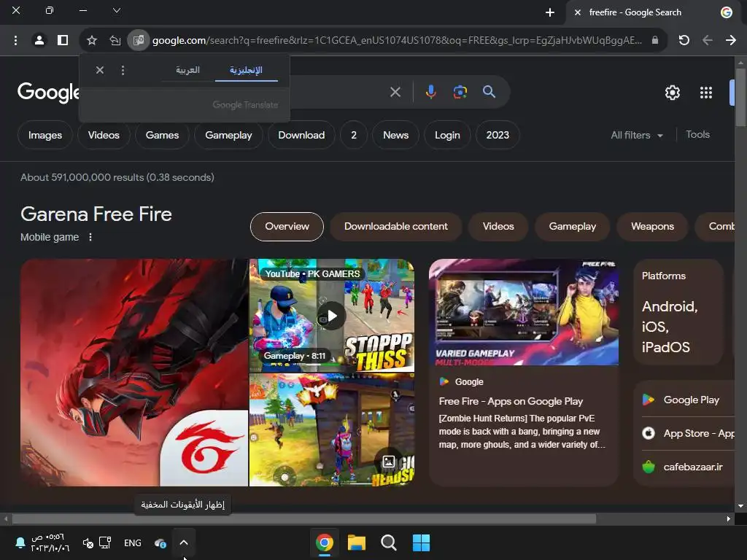Open the Varied Gameplay banner image

(x=524, y=312)
